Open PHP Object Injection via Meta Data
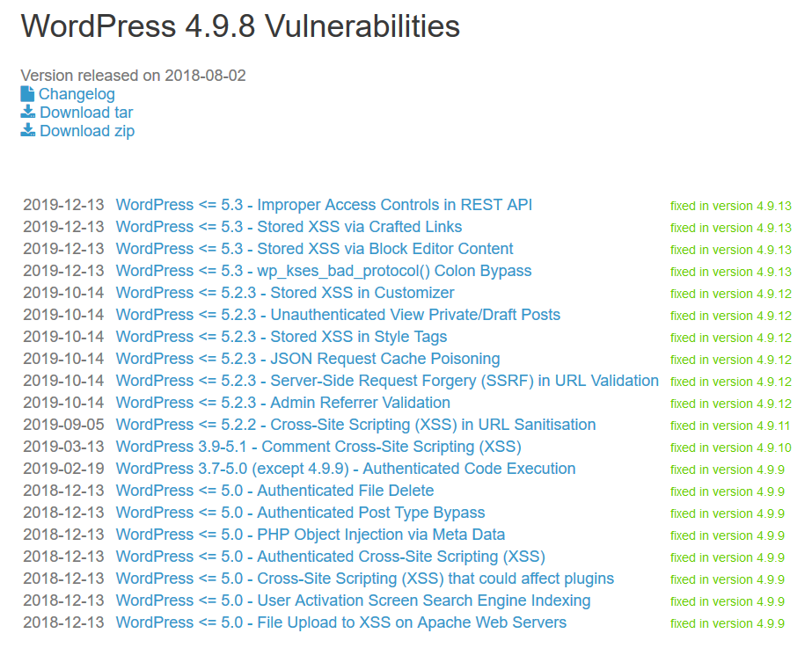 tap(311, 535)
